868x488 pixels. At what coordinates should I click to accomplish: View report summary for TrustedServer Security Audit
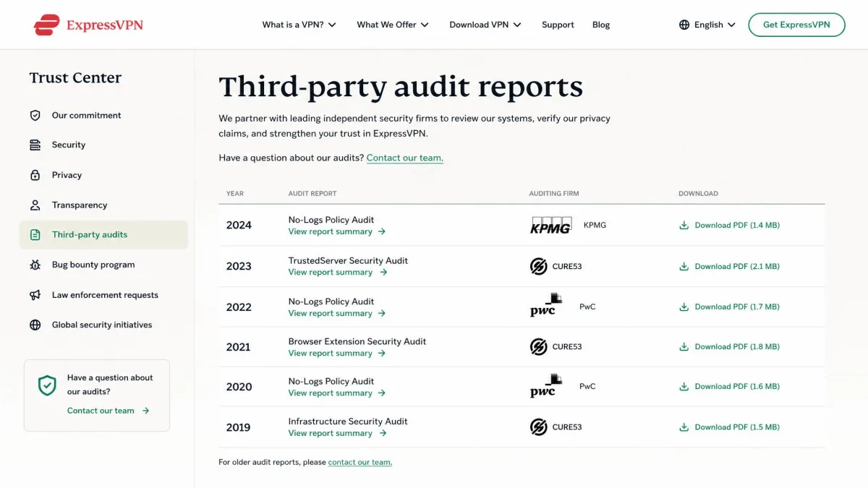337,272
